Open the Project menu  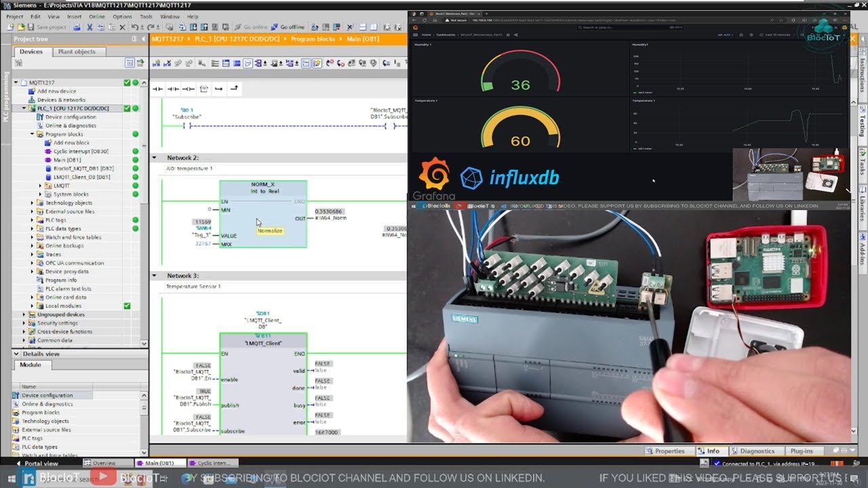(14, 16)
